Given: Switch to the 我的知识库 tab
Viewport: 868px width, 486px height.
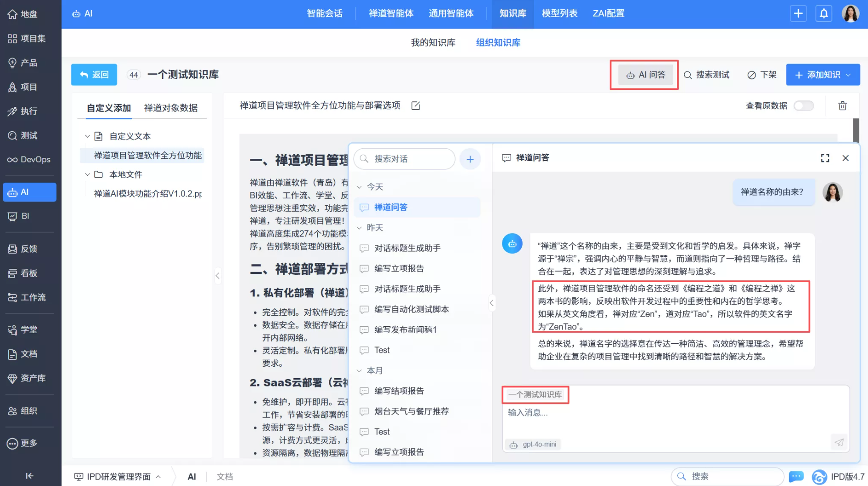Looking at the screenshot, I should point(433,42).
